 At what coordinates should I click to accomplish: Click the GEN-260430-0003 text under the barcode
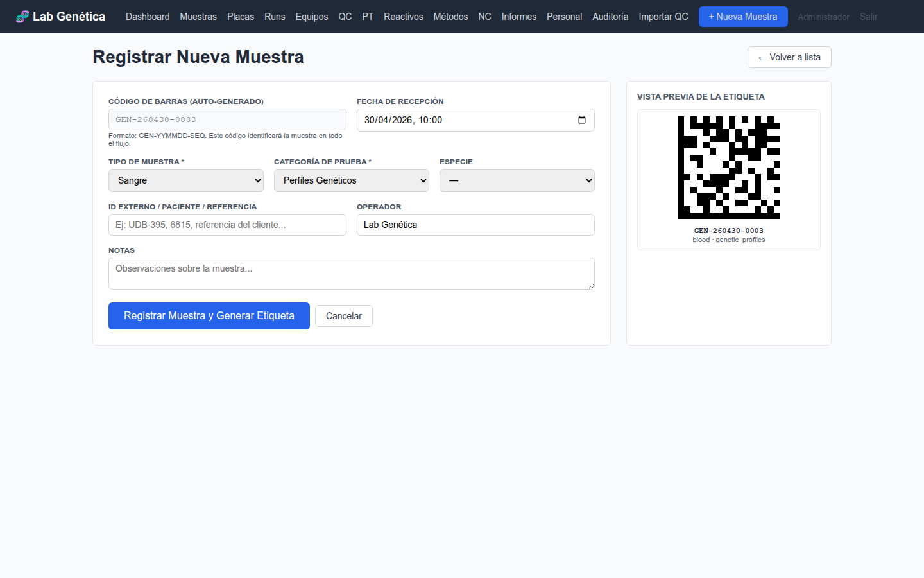pos(729,231)
